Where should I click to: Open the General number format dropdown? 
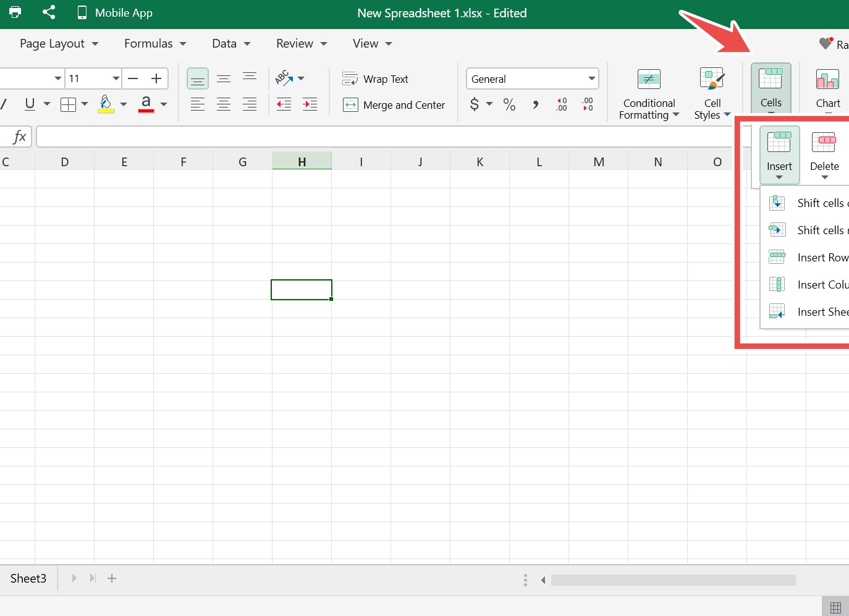pyautogui.click(x=533, y=78)
